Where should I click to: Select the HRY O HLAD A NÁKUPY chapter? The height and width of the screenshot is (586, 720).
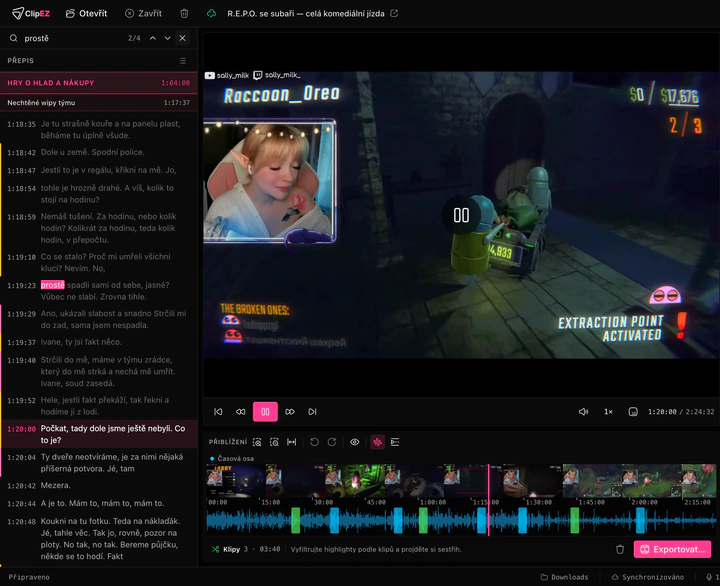[x=99, y=83]
